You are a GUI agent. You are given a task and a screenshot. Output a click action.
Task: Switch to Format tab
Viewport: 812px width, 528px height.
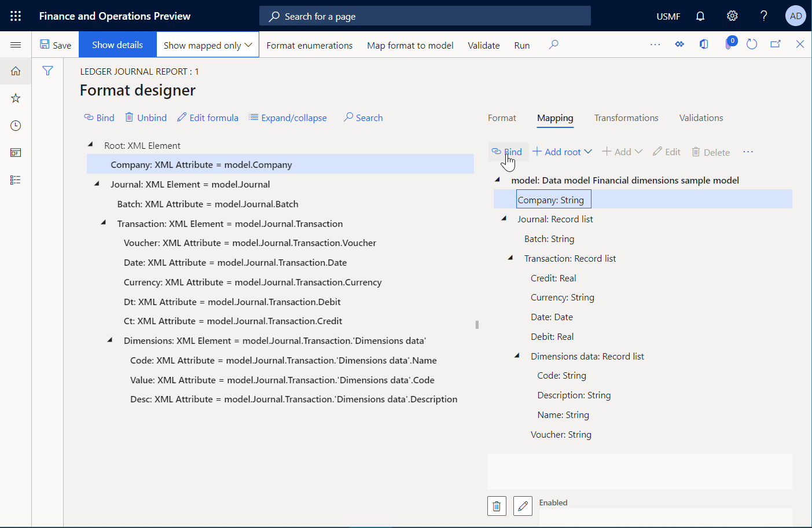tap(502, 118)
